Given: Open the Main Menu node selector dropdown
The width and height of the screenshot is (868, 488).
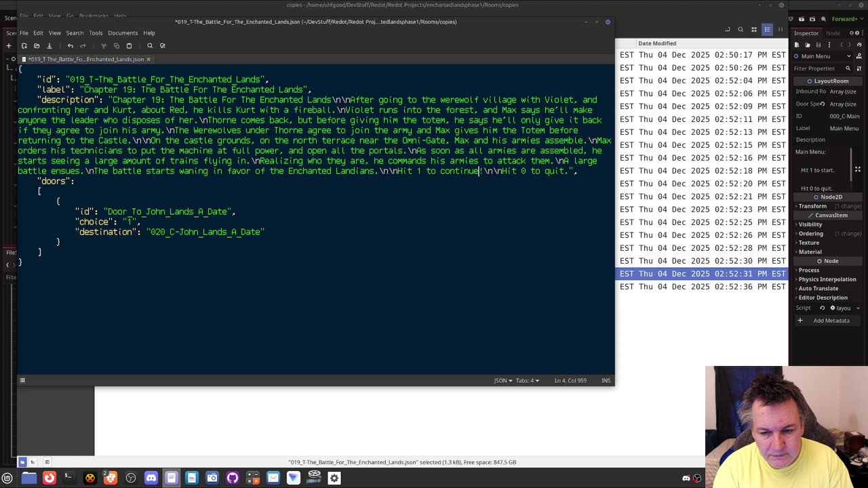Looking at the screenshot, I should (823, 56).
